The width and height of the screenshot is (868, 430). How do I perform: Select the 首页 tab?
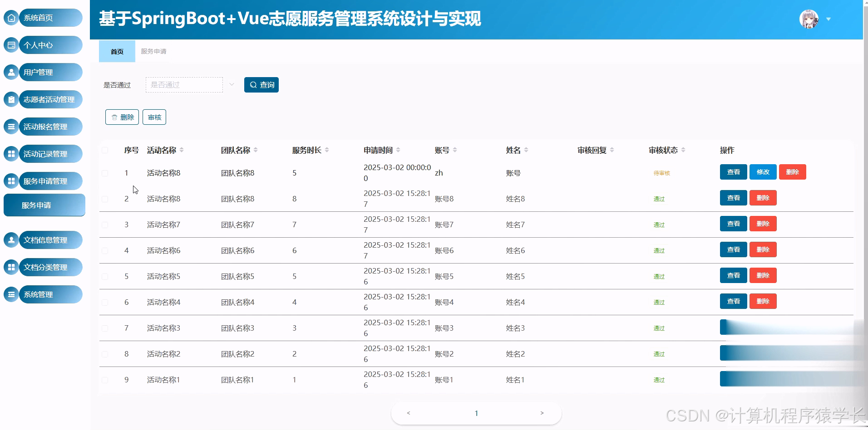[x=117, y=51]
